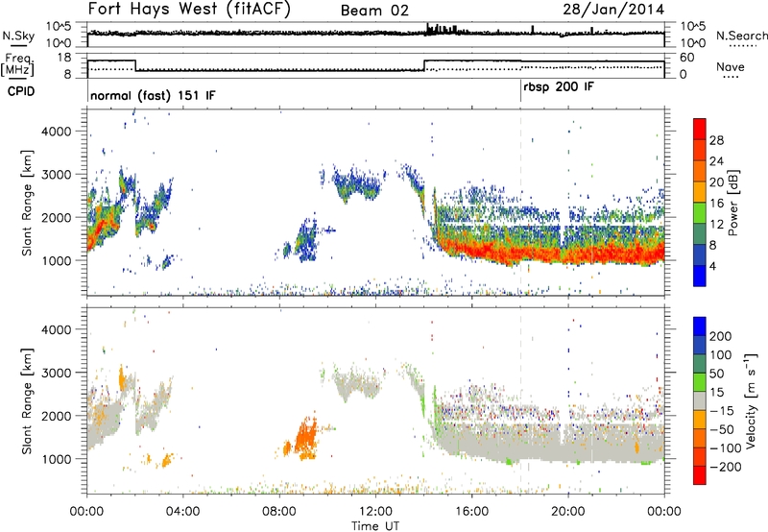Click the "Slant Range [km]" label of the power panel
Image resolution: width=768 pixels, height=532 pixels.
(27, 203)
